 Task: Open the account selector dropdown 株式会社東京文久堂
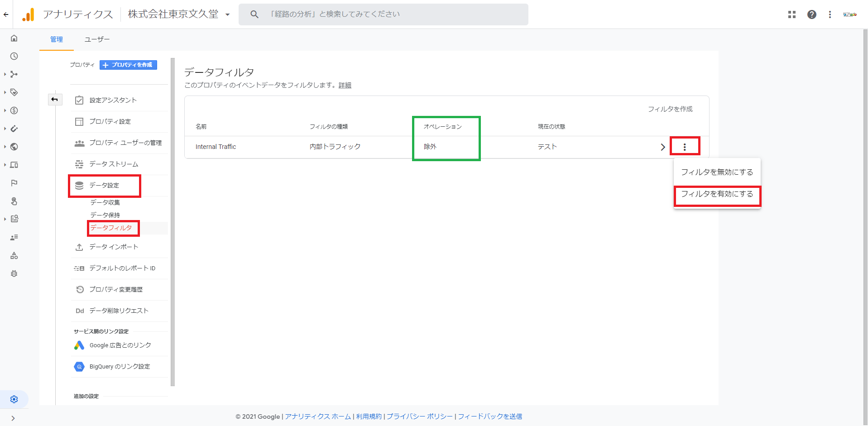pos(179,14)
